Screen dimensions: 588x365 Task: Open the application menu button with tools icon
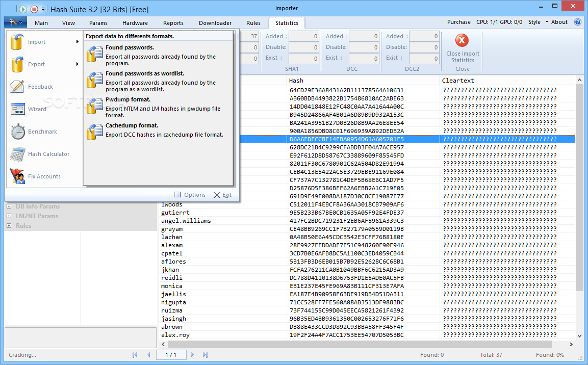pos(15,22)
